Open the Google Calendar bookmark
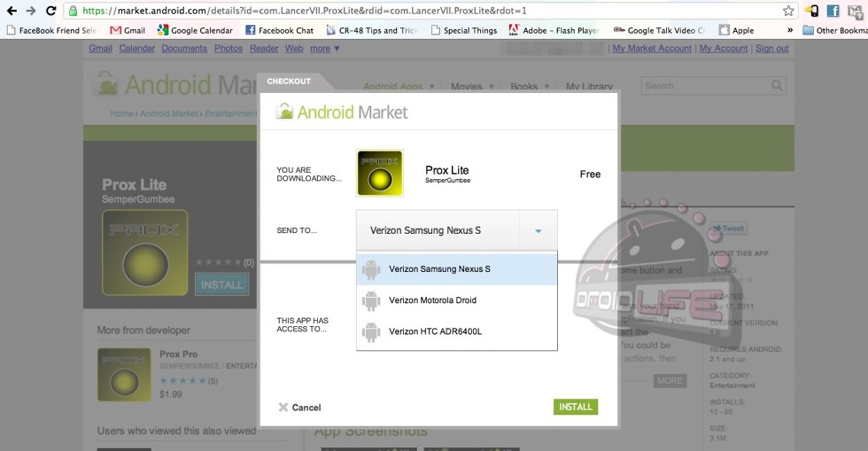 pyautogui.click(x=195, y=30)
